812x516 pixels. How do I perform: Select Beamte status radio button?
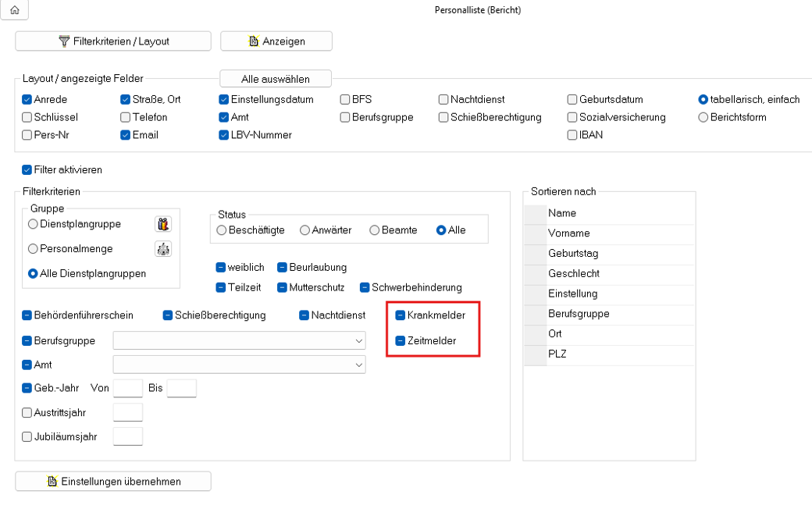[x=375, y=230]
